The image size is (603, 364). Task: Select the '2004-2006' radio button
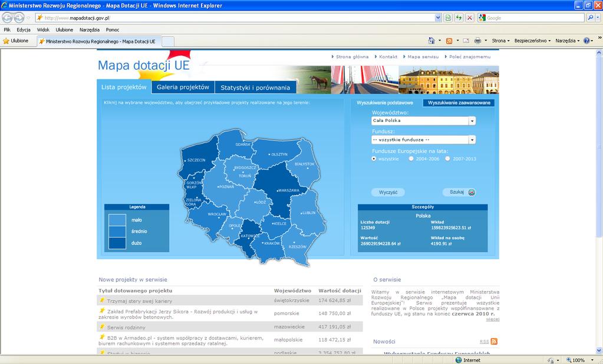(x=411, y=158)
